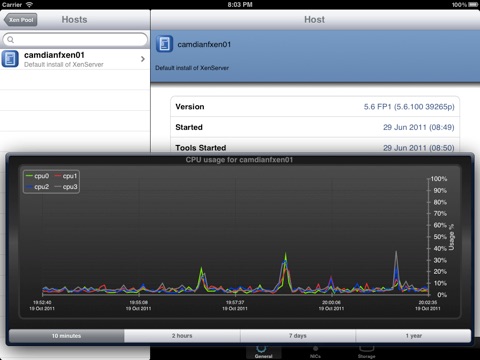Viewport: 480px width, 360px height.
Task: Open the Storage tab
Action: 366,352
